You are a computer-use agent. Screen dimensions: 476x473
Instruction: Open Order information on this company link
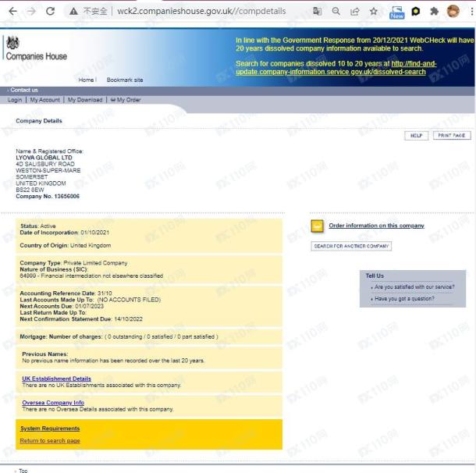[x=376, y=226]
